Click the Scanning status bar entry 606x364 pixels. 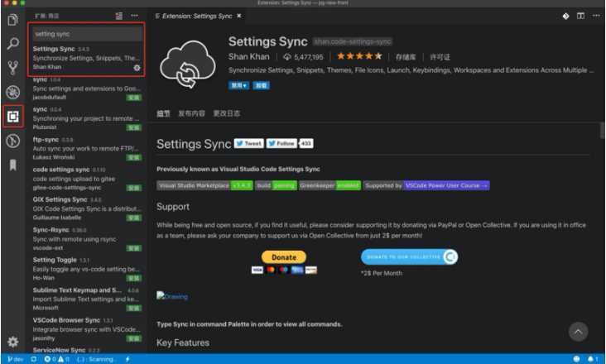tap(96, 359)
